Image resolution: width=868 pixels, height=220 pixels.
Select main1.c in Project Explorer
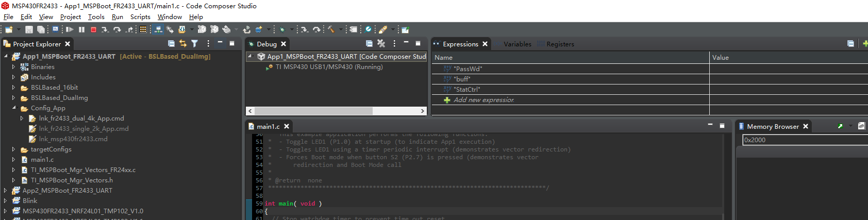click(42, 160)
